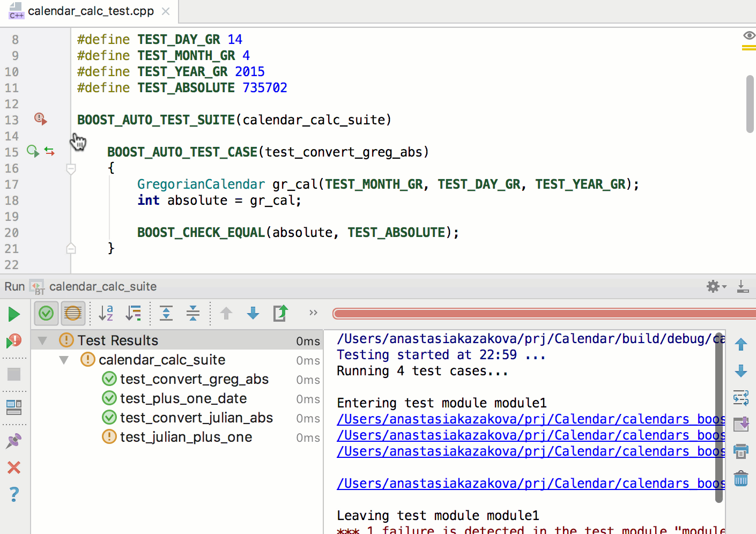Click the console output vertical scrollbar
756x534 pixels.
(x=719, y=417)
